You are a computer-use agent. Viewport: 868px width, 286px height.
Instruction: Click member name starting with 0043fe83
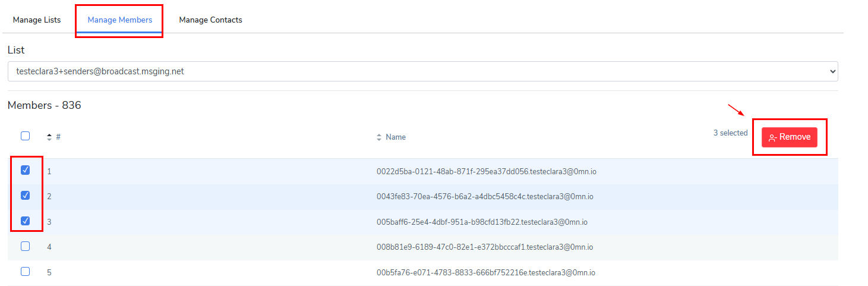[485, 197]
